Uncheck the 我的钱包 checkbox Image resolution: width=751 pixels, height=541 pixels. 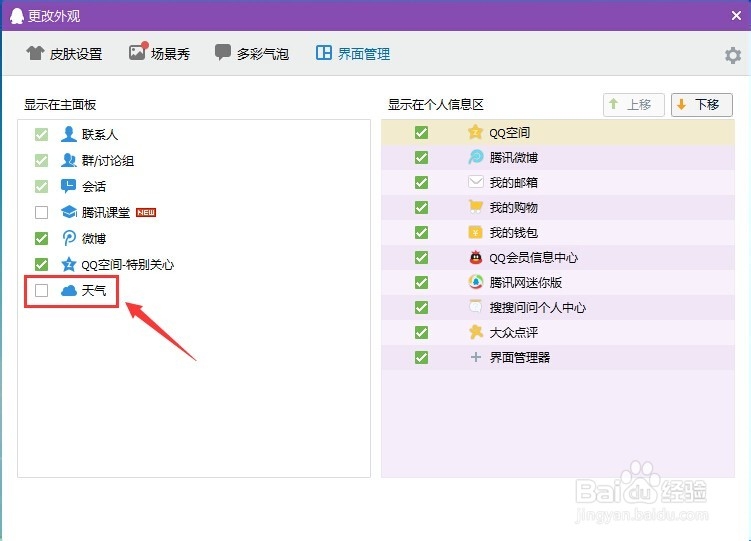click(x=421, y=232)
